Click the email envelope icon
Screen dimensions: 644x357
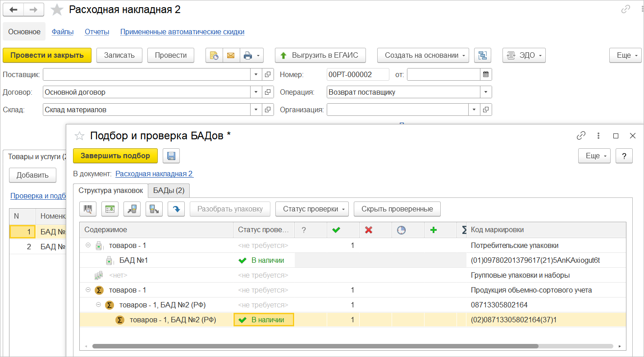click(x=231, y=55)
